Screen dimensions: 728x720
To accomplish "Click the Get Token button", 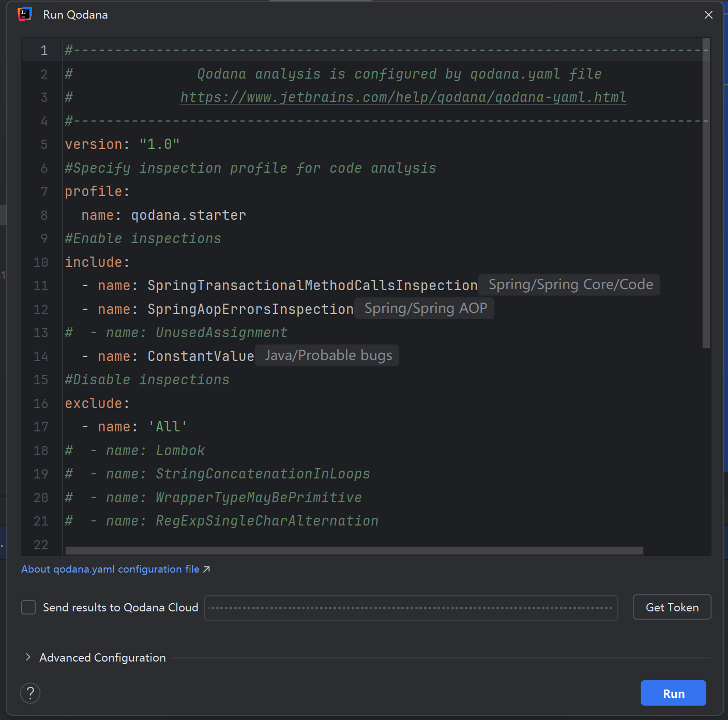I will pyautogui.click(x=672, y=607).
